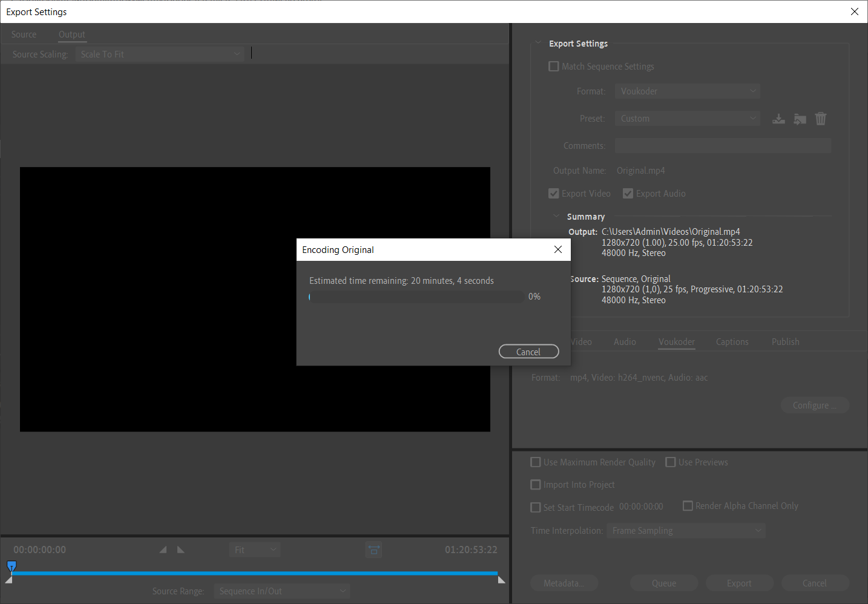Click the encoding progress bar
This screenshot has width=868, height=604.
(x=416, y=297)
